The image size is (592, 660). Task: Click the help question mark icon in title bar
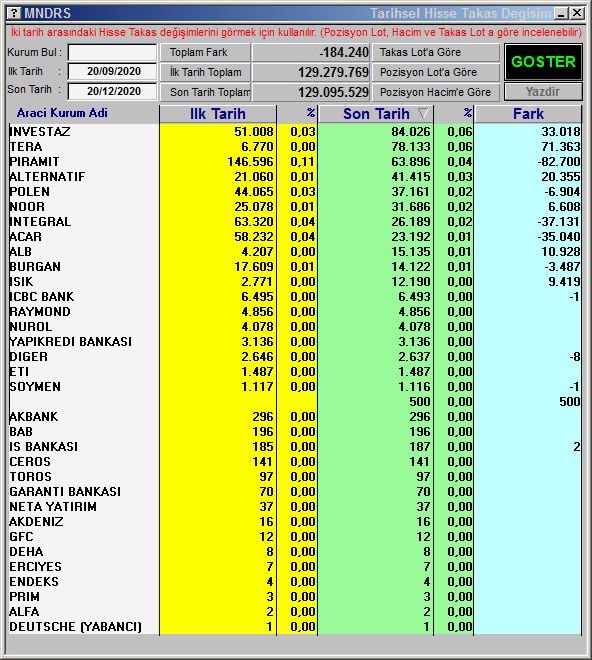coord(14,13)
